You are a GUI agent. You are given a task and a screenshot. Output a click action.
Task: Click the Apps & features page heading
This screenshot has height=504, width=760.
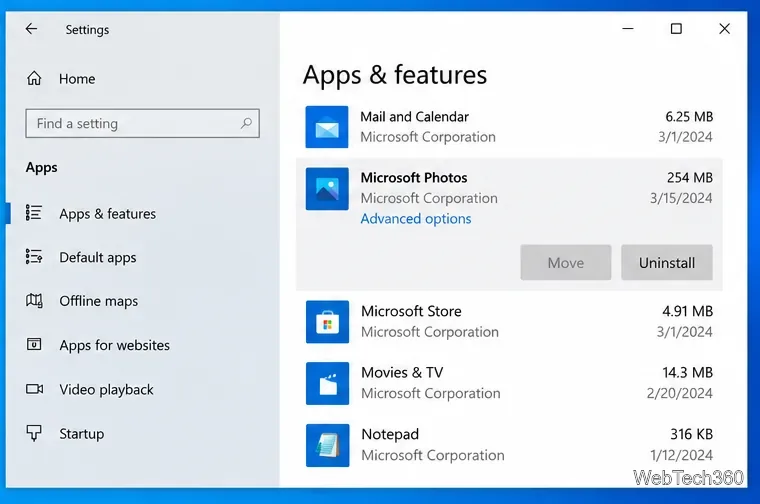(395, 75)
